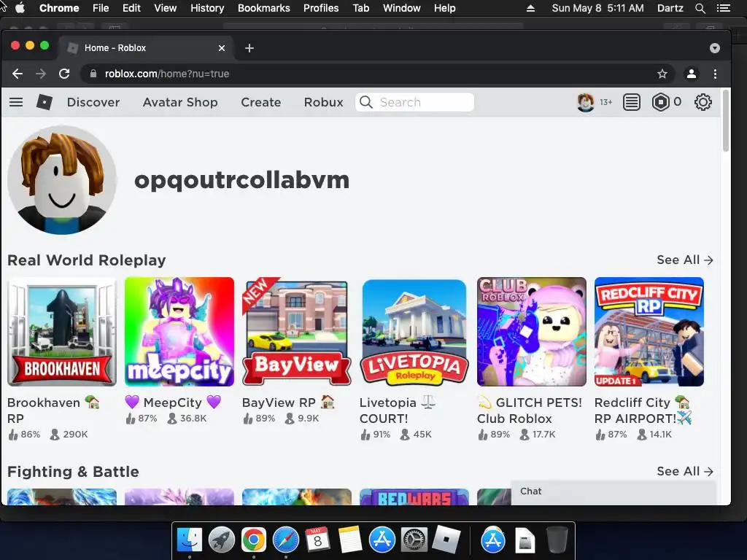The image size is (747, 560).
Task: Open Calendar from the Dock
Action: pyautogui.click(x=317, y=540)
